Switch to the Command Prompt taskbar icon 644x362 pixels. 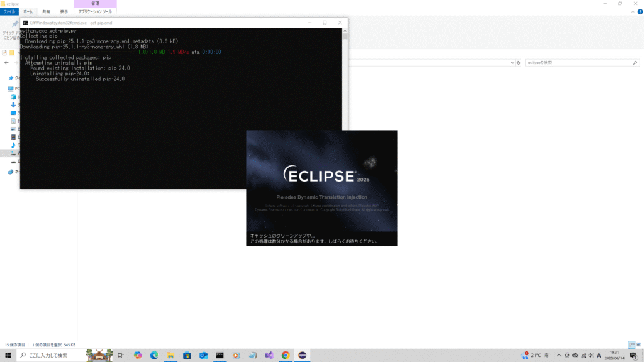219,355
